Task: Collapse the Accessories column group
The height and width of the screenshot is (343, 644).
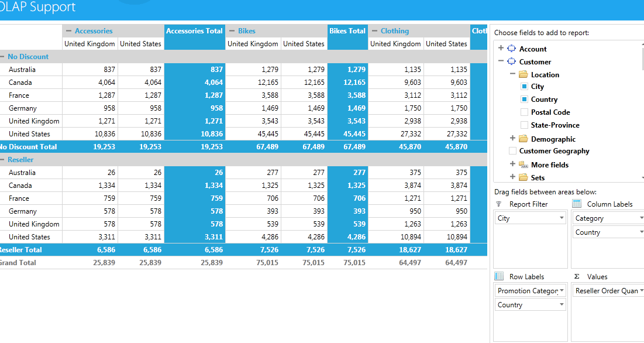Action: [x=68, y=31]
